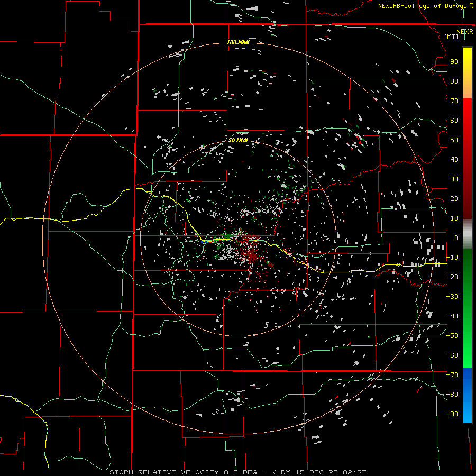Click the 0 value on velocity scale
Screen dimensions: 476x476
click(456, 237)
